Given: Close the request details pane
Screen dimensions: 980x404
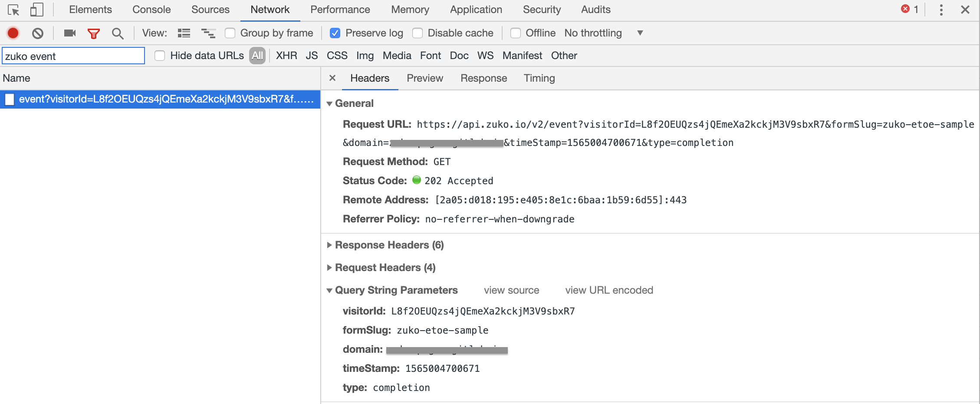Looking at the screenshot, I should [x=332, y=78].
